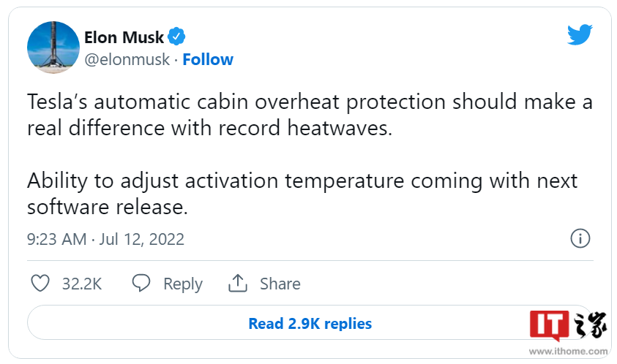Click the Elon Musk display name

coord(124,37)
